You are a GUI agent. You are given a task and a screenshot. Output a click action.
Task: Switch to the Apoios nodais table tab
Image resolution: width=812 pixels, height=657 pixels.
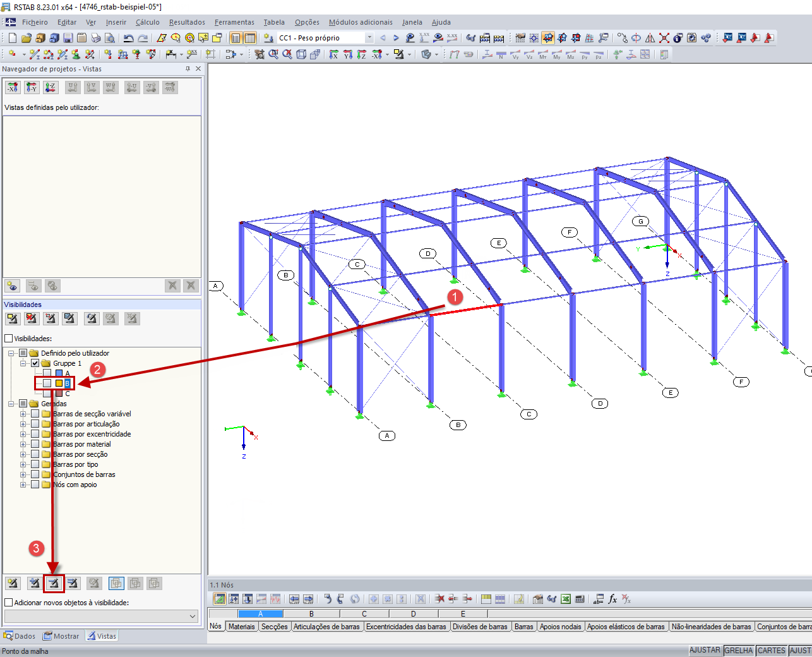coord(561,627)
